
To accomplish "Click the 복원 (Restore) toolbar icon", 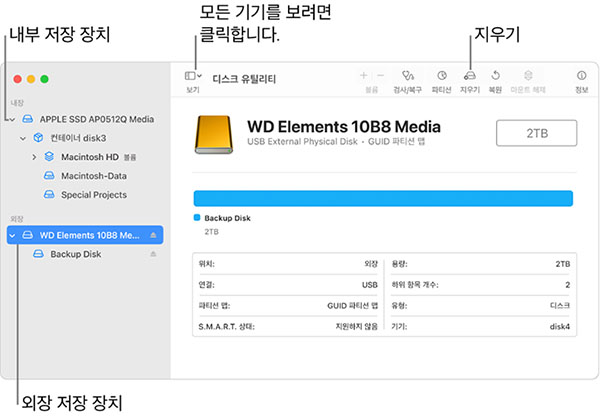I will point(495,75).
